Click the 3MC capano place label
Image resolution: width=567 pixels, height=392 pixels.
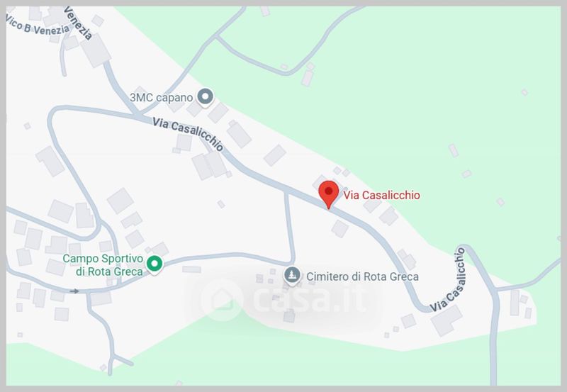[162, 98]
